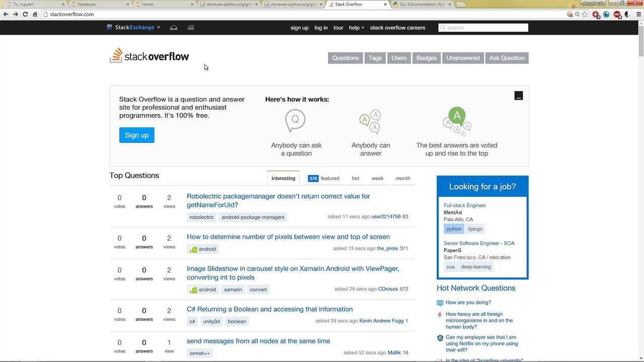Switch to the hot questions tab
This screenshot has width=644, height=362.
pyautogui.click(x=356, y=178)
